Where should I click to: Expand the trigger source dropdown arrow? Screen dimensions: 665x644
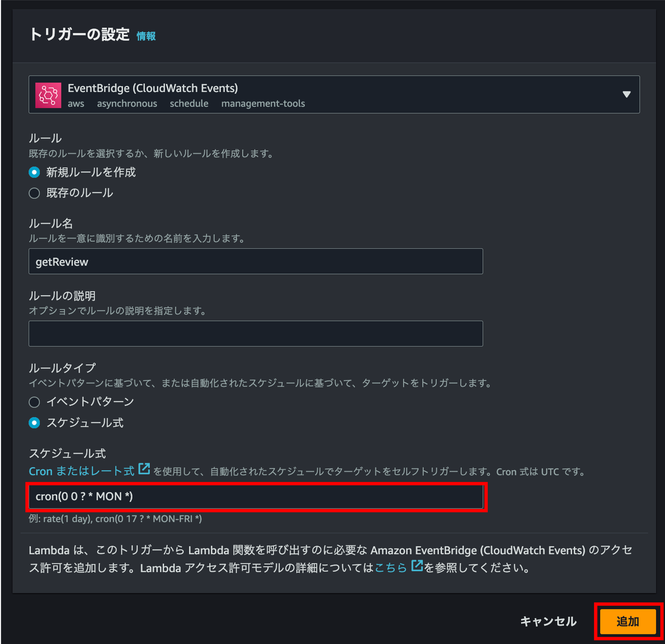626,94
